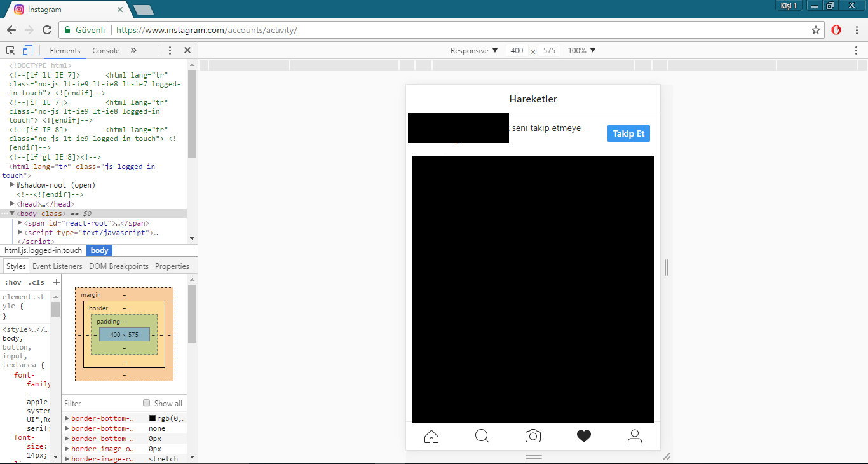Click the Opera extension icon
Viewport: 868px width, 464px height.
pyautogui.click(x=837, y=30)
